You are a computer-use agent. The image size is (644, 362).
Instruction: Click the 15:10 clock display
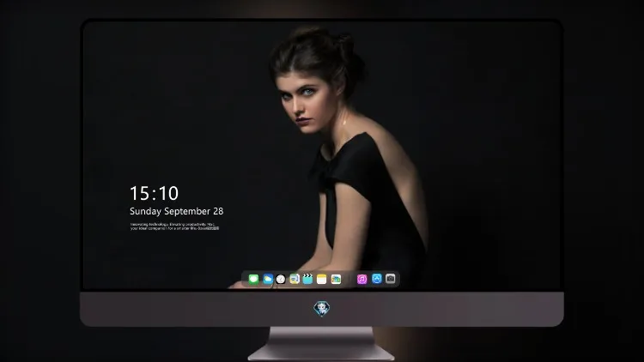(x=154, y=193)
